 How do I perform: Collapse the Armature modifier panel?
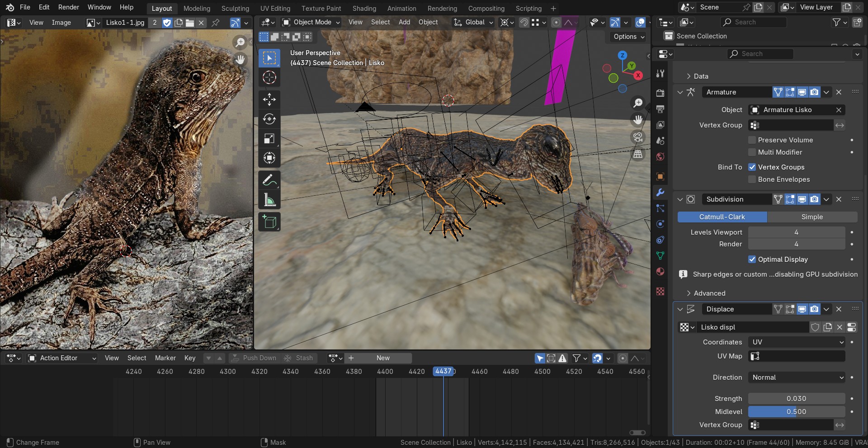coord(680,92)
